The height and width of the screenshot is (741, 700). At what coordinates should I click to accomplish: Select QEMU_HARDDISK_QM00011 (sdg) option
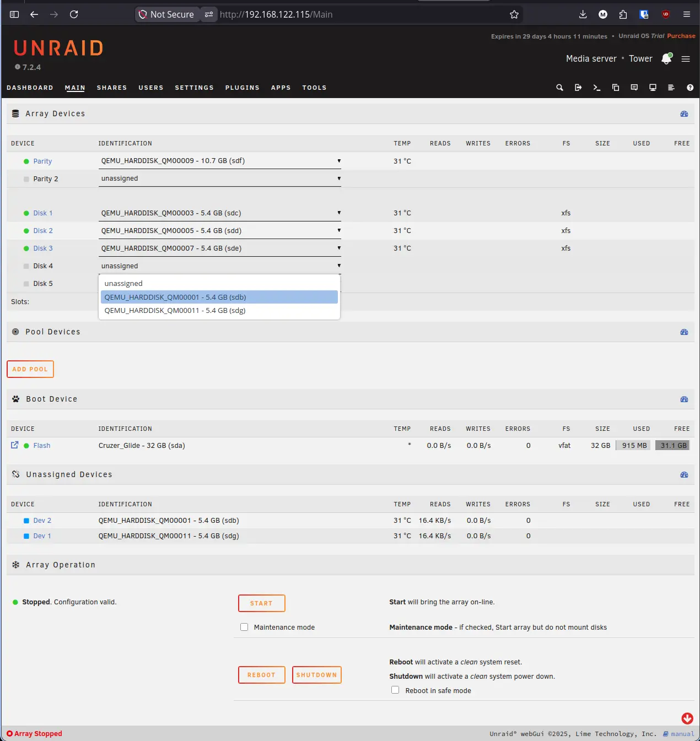[219, 310]
